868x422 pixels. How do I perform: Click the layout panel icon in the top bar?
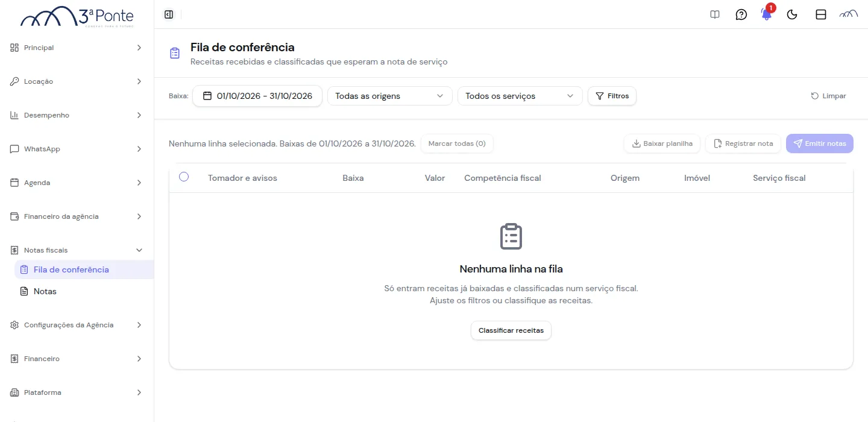[821, 14]
